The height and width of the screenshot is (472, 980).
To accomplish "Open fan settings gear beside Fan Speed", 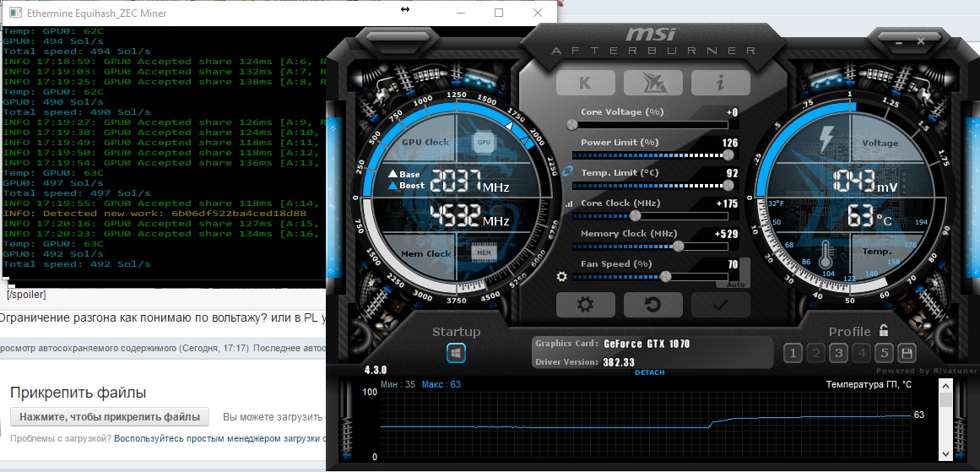I will [561, 276].
